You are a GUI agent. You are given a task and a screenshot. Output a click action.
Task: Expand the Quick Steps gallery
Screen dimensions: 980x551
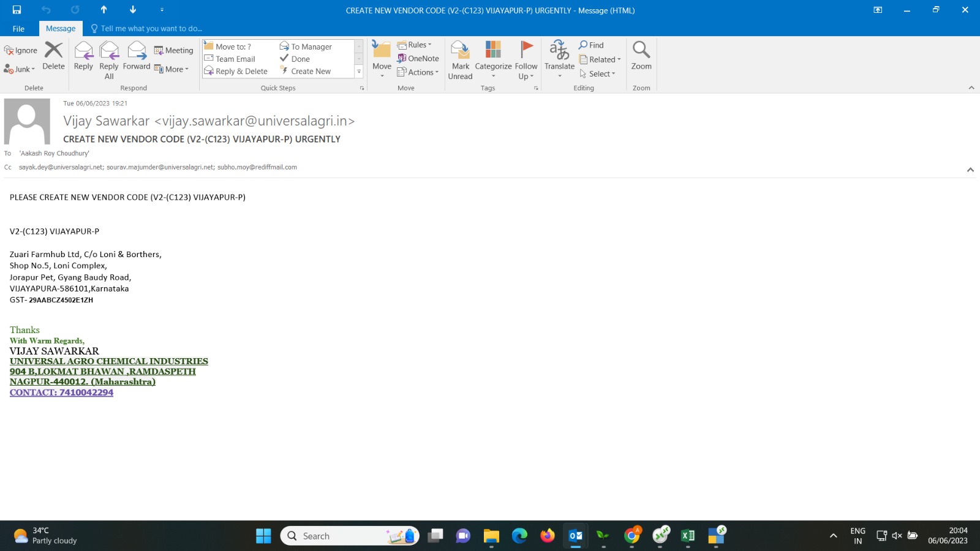[359, 72]
